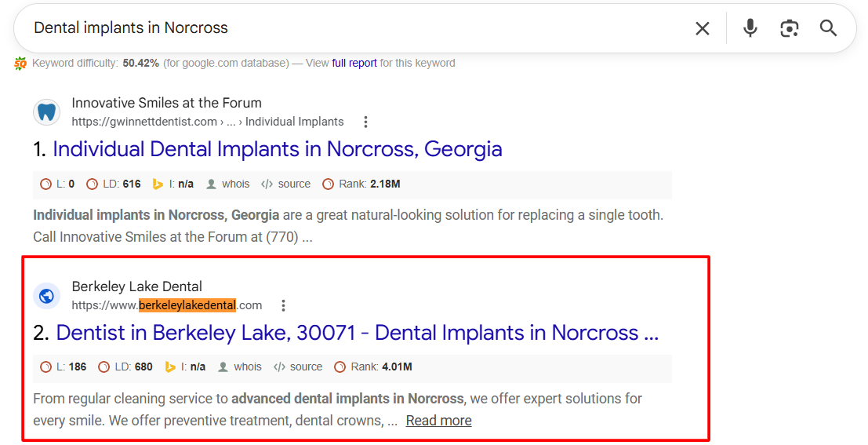Click Berkeley Lake Dental site name
Screen dimensions: 868x445
tap(136, 286)
